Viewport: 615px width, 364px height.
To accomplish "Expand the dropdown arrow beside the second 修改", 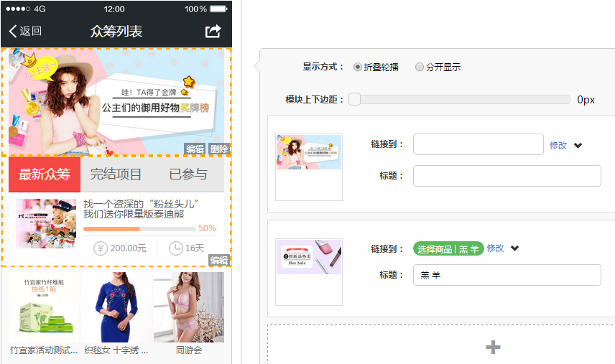I will click(x=514, y=248).
